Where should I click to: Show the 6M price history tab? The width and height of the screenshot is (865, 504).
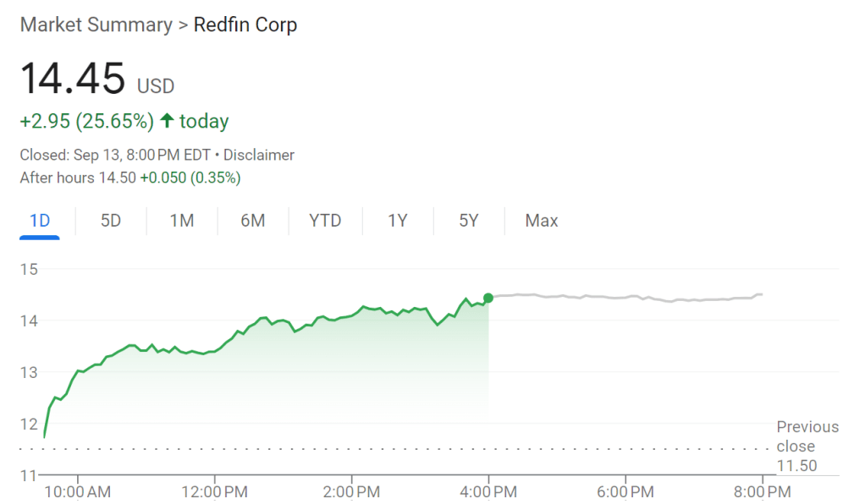point(253,221)
